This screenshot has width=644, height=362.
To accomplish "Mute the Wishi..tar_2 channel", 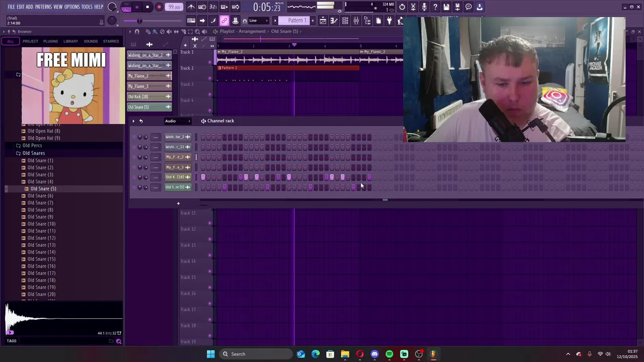I will click(134, 137).
